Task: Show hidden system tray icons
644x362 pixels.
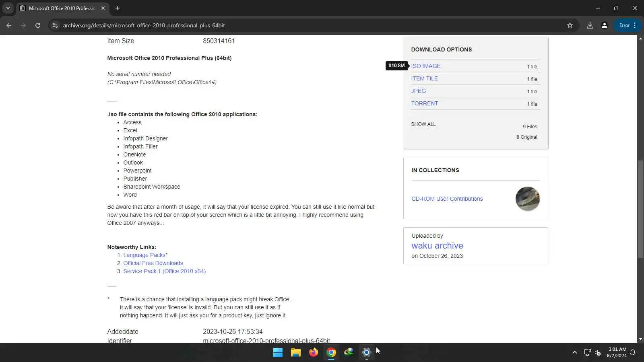Action: [574, 352]
